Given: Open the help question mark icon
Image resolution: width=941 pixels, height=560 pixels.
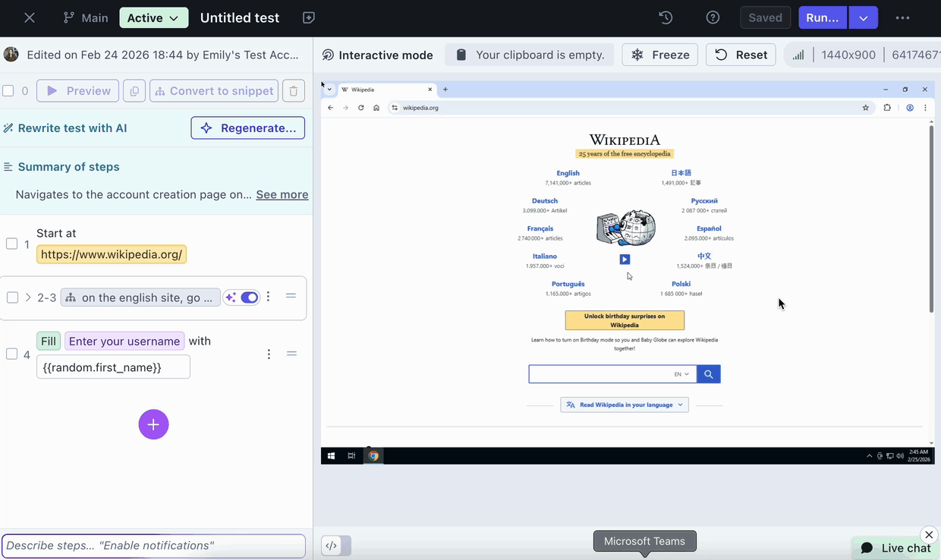Looking at the screenshot, I should (x=713, y=17).
